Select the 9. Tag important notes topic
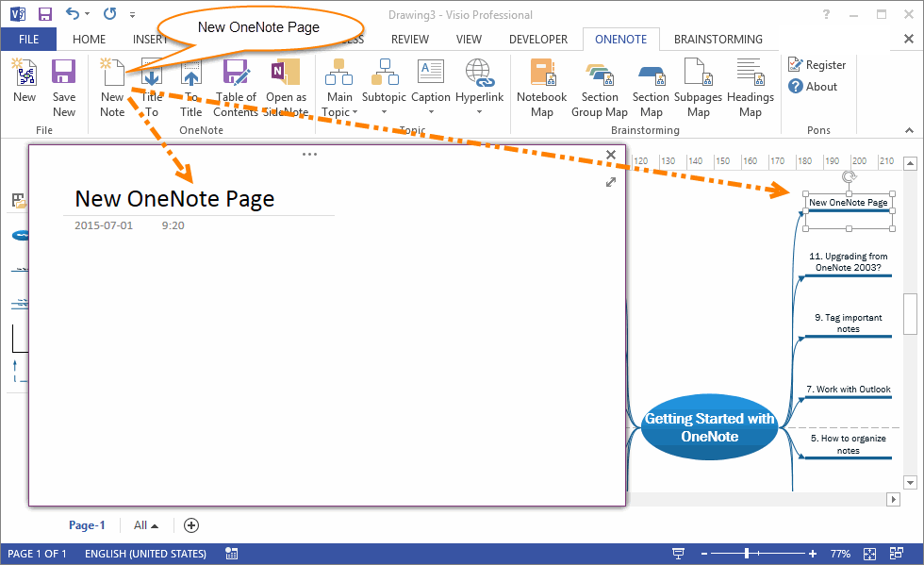 click(x=848, y=324)
